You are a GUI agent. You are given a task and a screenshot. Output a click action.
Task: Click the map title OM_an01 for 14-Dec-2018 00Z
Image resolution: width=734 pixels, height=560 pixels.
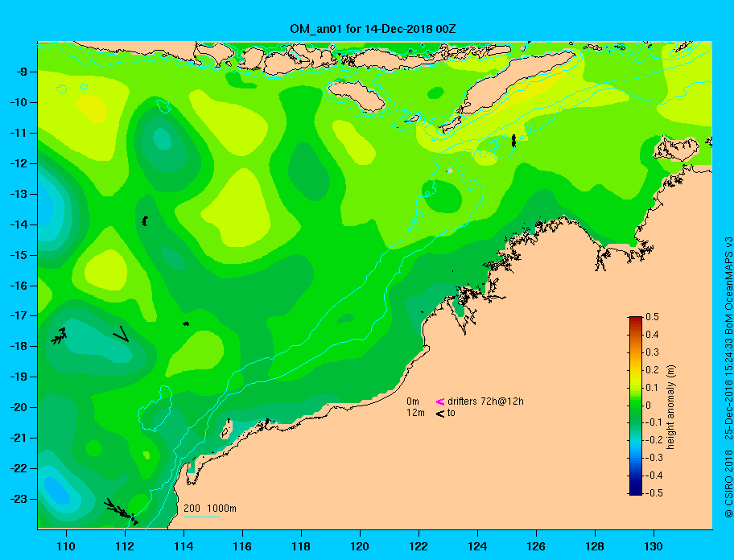(x=373, y=29)
